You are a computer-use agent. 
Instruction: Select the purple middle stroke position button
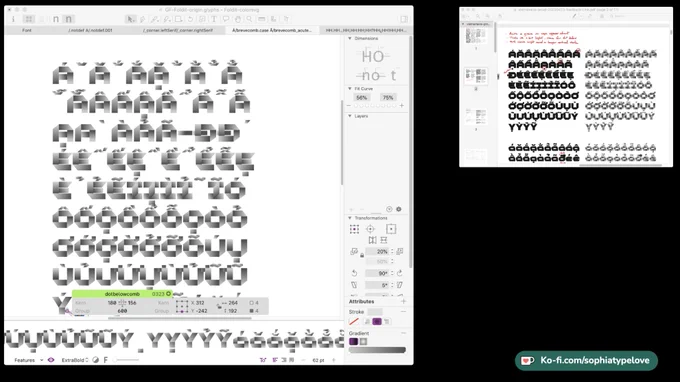pyautogui.click(x=377, y=322)
